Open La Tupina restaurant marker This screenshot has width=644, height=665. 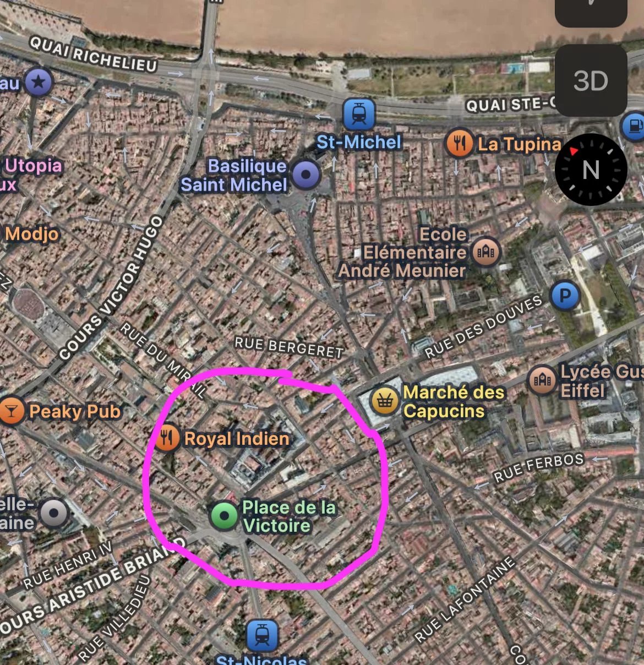(460, 144)
